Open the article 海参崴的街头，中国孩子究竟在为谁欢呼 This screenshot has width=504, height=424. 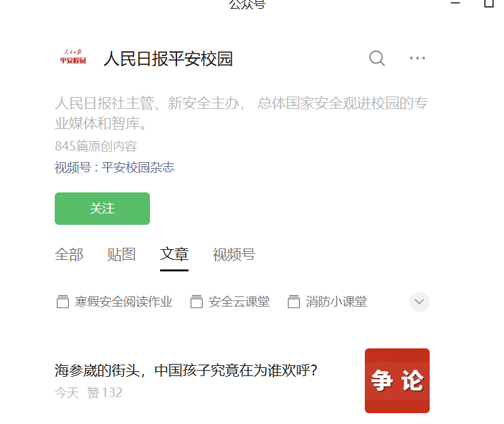(186, 371)
